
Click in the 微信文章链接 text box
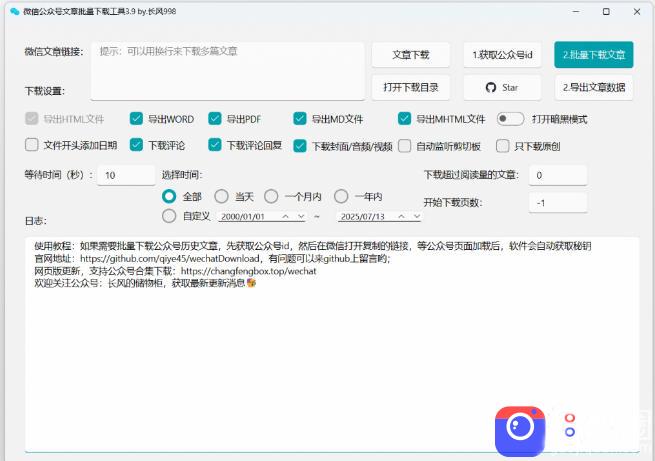[x=227, y=71]
